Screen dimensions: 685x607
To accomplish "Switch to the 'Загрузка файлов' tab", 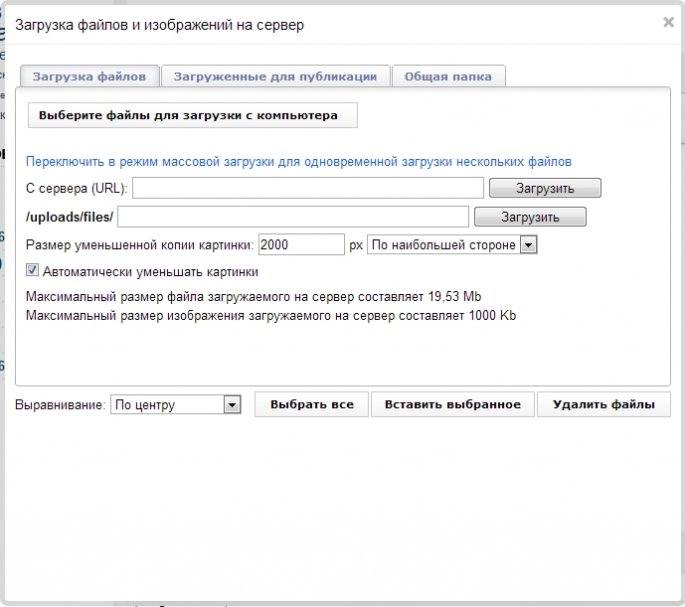I will click(x=90, y=76).
